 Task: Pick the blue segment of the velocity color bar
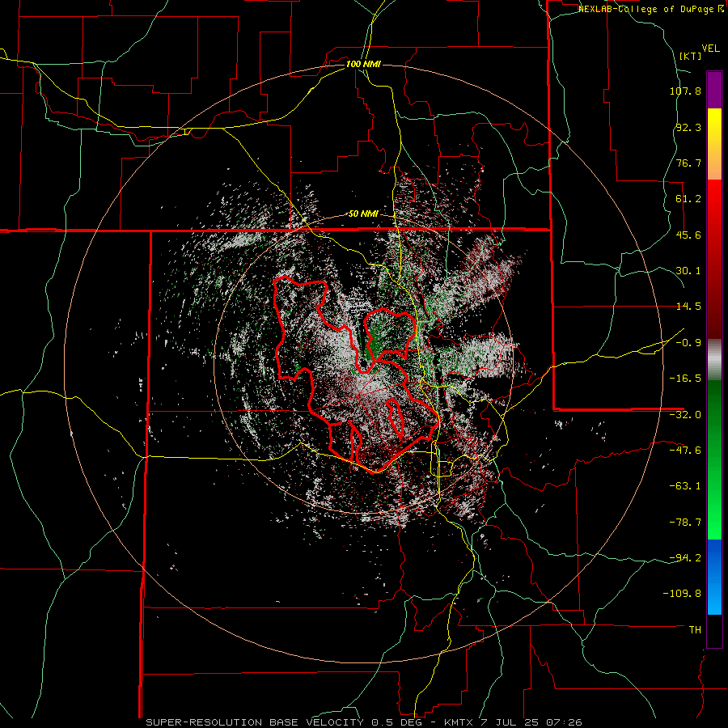pyautogui.click(x=714, y=577)
